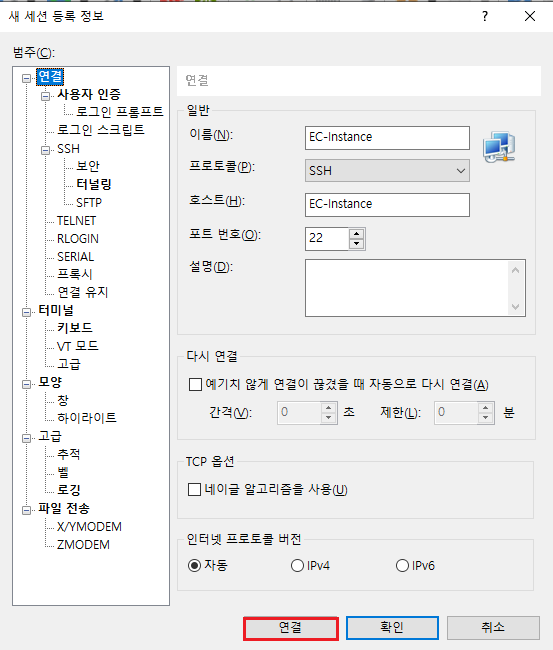Collapse the 모양 tree node
The height and width of the screenshot is (650, 553).
coord(27,384)
